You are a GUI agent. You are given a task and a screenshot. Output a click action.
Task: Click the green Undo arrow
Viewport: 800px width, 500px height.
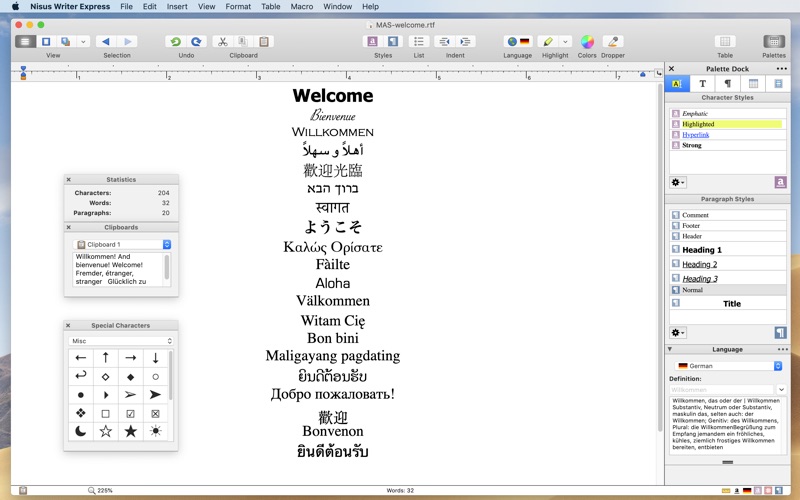coord(176,41)
